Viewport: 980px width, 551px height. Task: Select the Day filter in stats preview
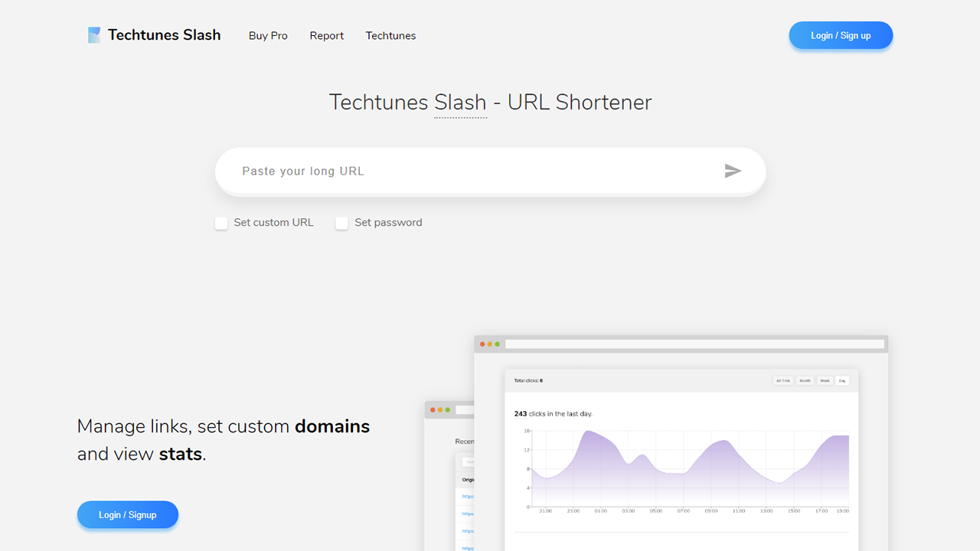tap(842, 380)
